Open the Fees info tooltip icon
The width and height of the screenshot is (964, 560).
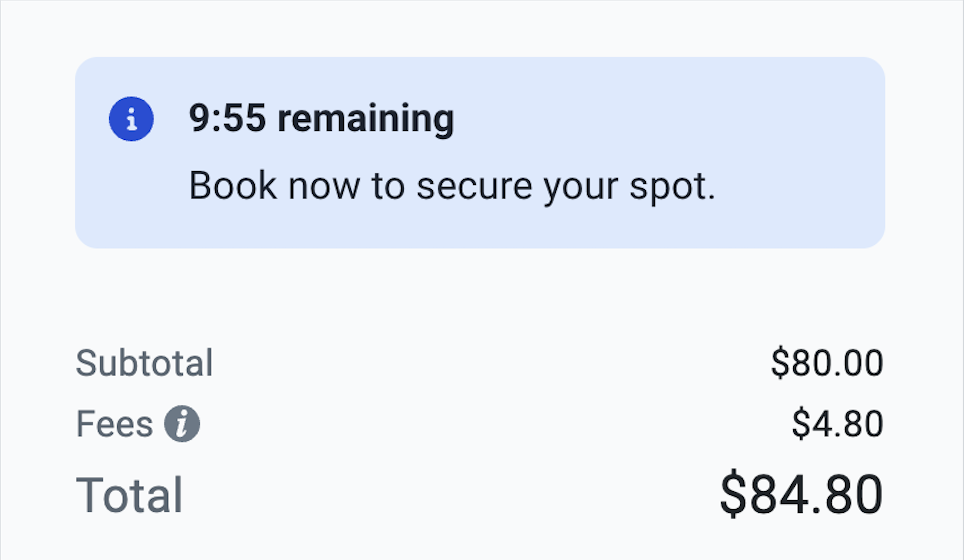pyautogui.click(x=182, y=425)
